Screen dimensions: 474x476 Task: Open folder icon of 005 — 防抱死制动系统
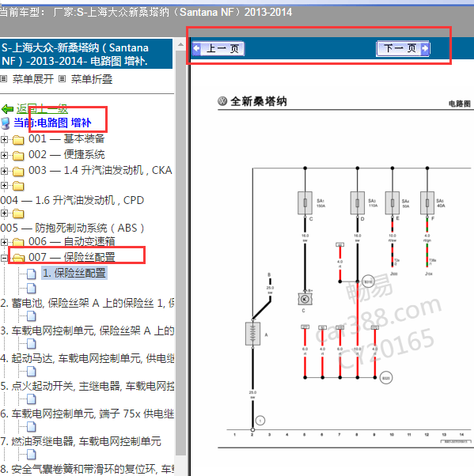click(18, 213)
